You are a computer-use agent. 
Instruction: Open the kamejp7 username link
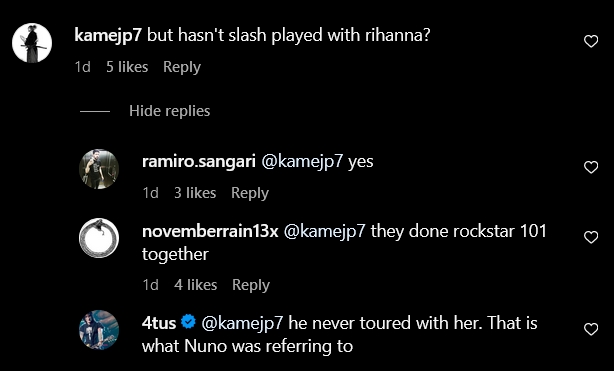108,36
